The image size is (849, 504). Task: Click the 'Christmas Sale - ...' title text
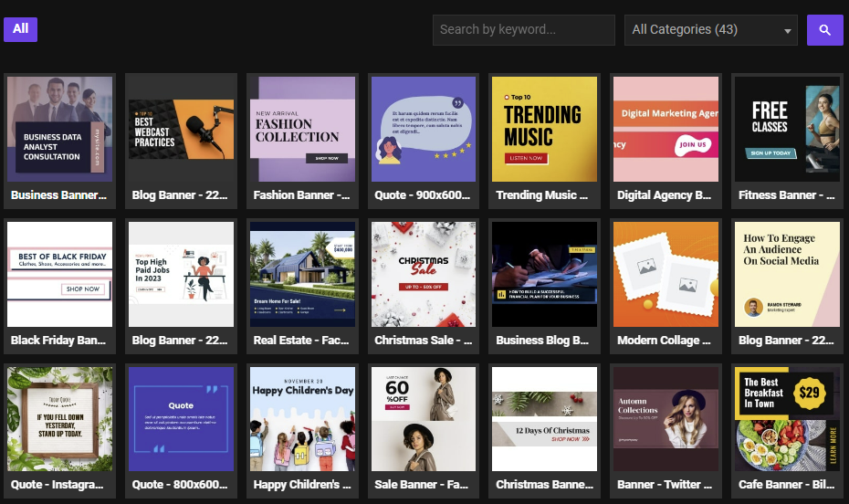pyautogui.click(x=424, y=340)
